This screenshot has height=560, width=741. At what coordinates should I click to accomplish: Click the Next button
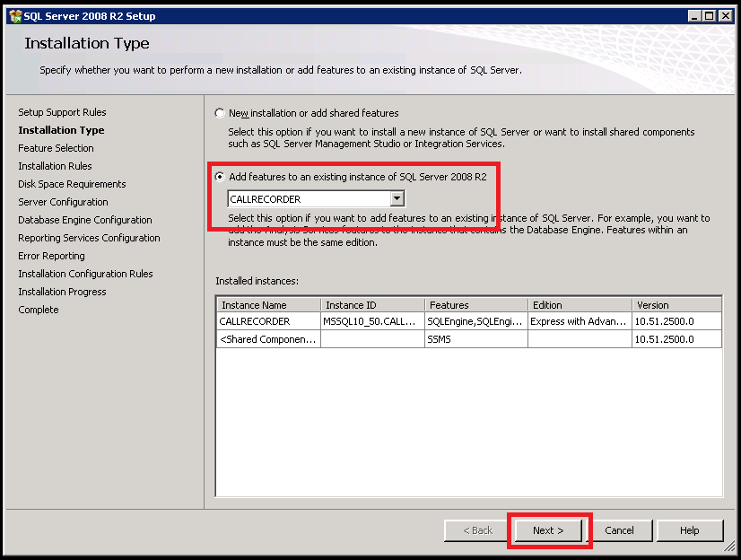548,529
